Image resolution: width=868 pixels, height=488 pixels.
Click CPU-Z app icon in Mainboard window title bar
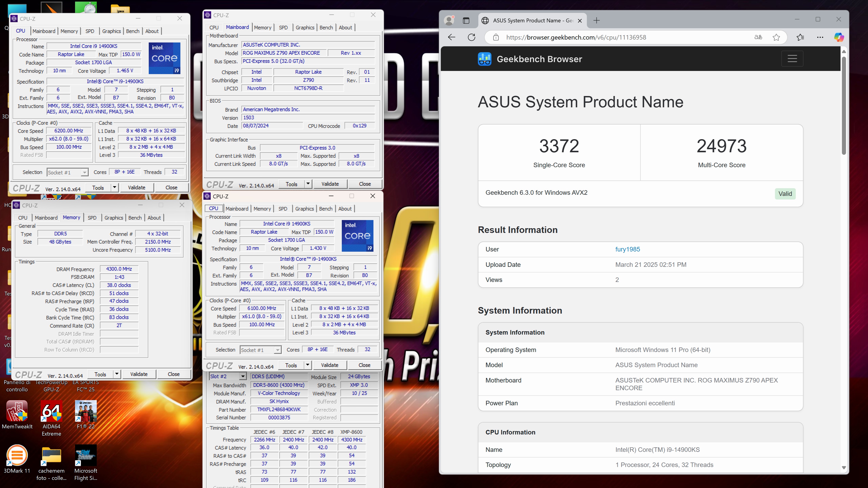click(208, 15)
